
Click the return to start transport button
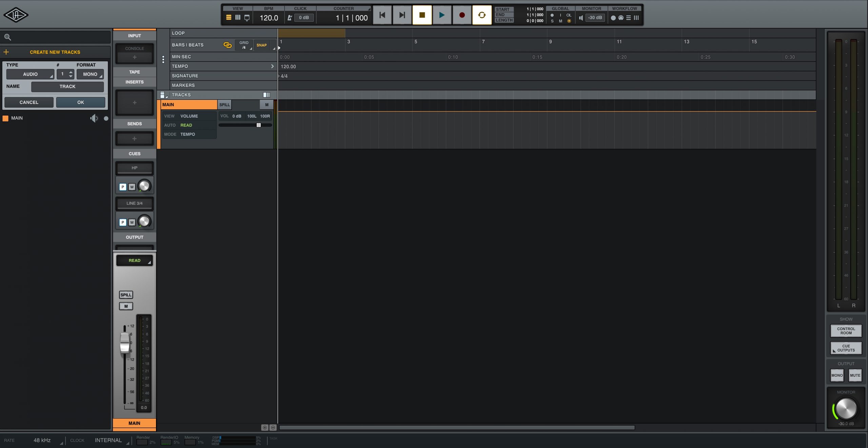tap(382, 15)
